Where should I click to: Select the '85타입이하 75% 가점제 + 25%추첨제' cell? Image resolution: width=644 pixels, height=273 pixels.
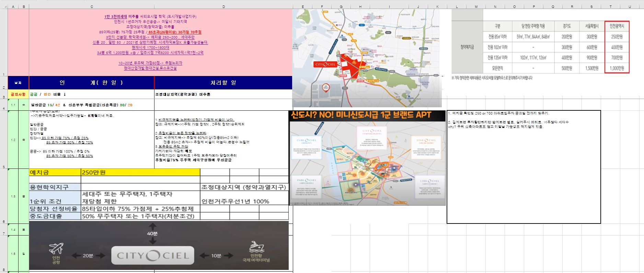tap(140, 209)
